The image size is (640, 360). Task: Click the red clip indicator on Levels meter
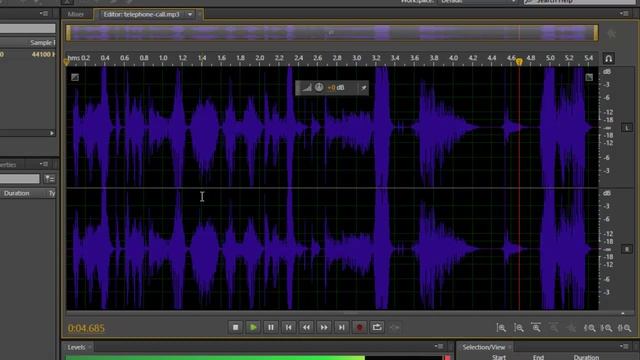click(x=448, y=358)
